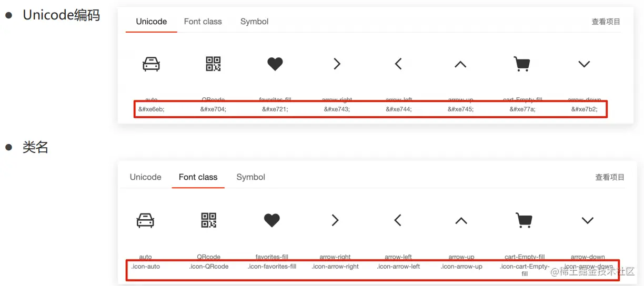
Task: Select the cart-Empty-fill icon in Unicode panel
Action: [x=521, y=64]
